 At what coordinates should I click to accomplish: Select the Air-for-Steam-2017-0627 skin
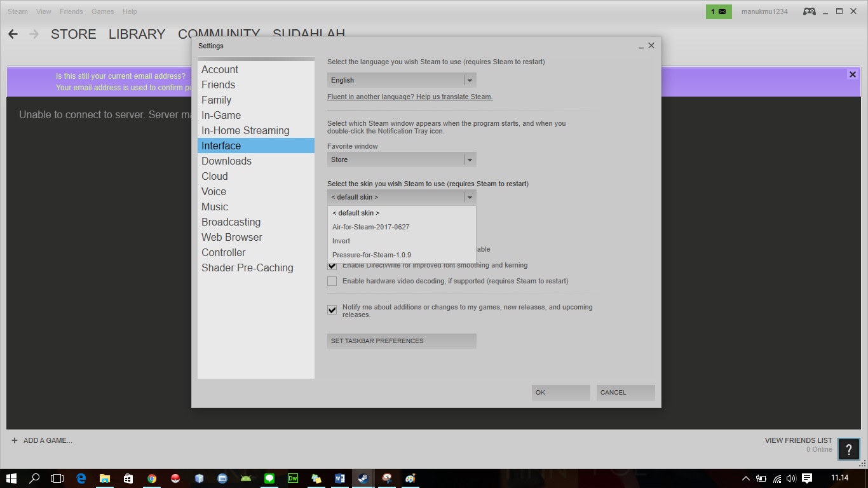402,227
